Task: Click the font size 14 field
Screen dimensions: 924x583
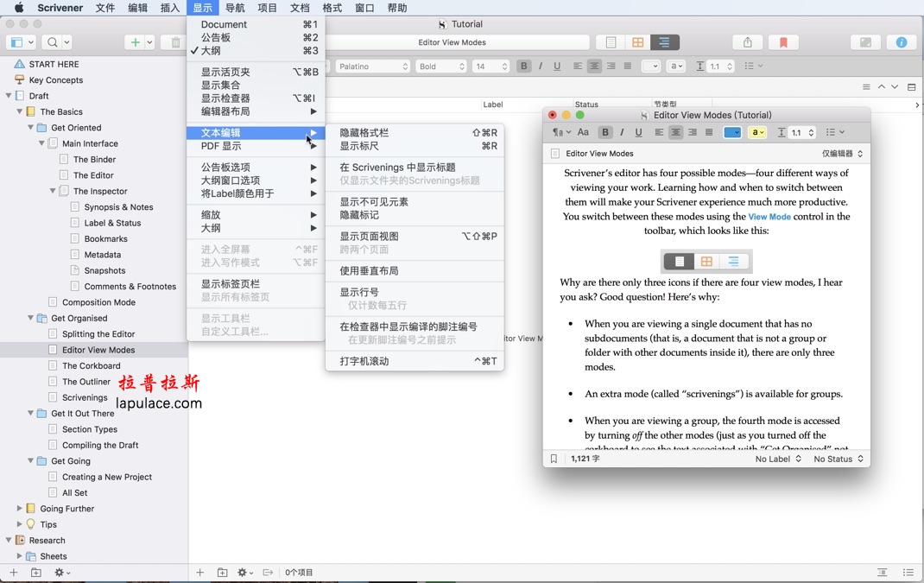Action: coord(490,66)
